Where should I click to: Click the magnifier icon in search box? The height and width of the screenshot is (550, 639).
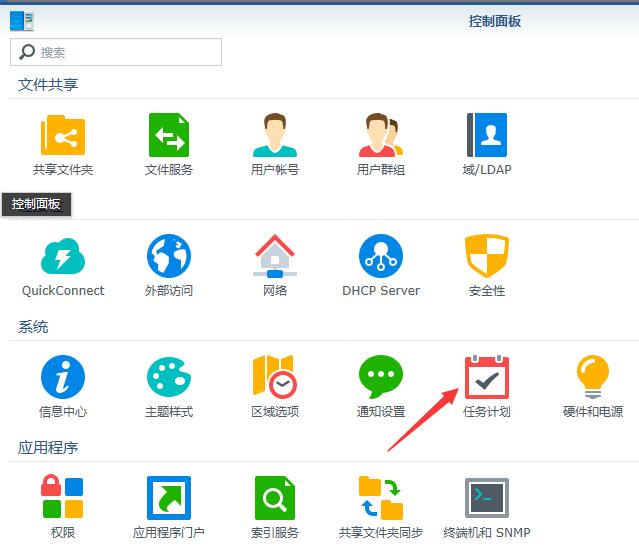[x=27, y=52]
